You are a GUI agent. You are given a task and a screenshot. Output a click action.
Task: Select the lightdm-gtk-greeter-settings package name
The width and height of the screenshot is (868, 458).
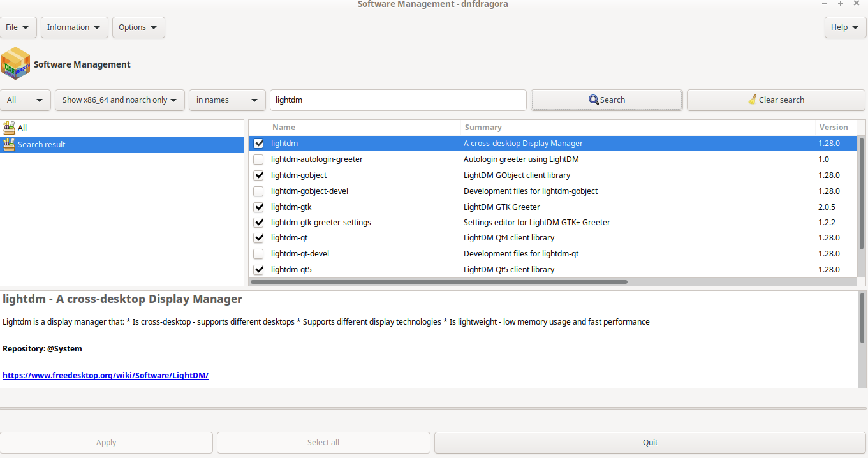point(321,223)
